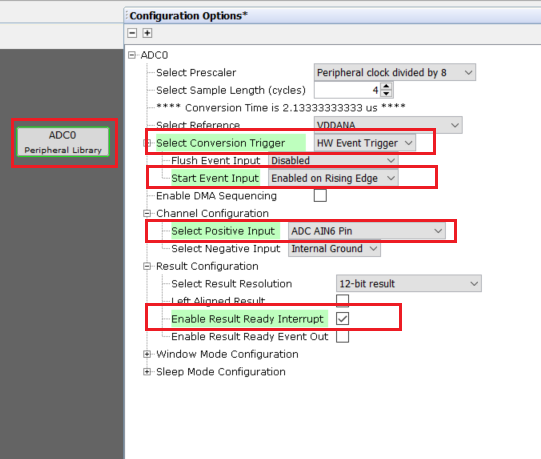Screen dimensions: 541x459
Task: Click the expand-all plus icon
Action: point(147,33)
